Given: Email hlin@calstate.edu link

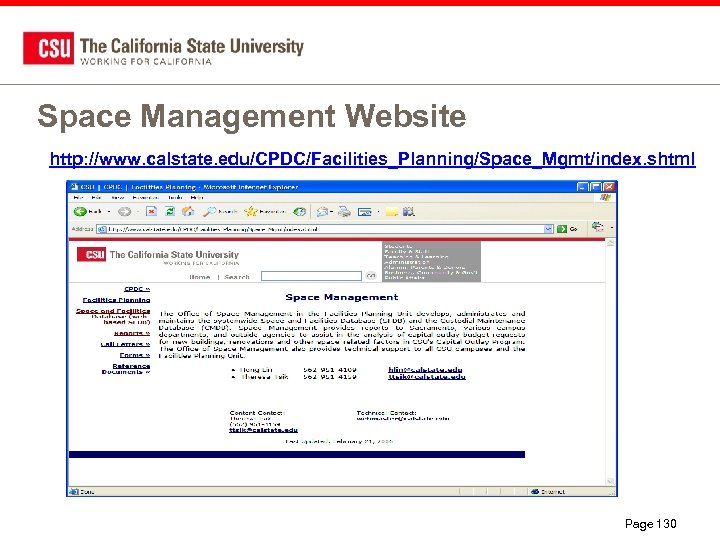Looking at the screenshot, I should 425,370.
